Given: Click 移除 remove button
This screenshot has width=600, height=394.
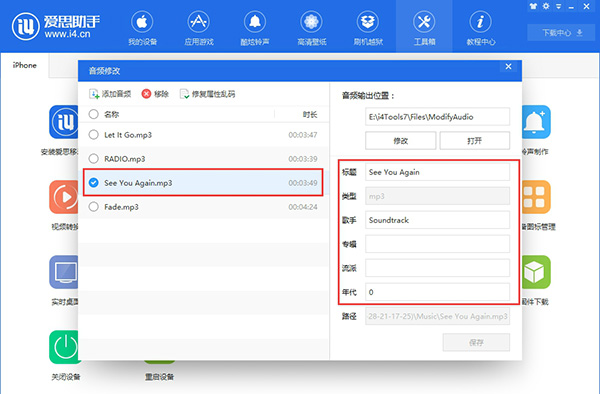Looking at the screenshot, I should (155, 94).
